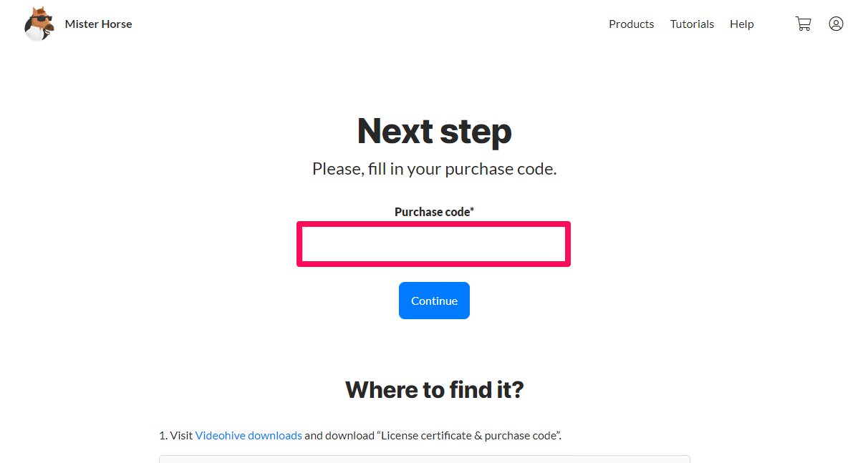Viewport: 868px width, 463px height.
Task: Open the user account icon
Action: [x=836, y=24]
